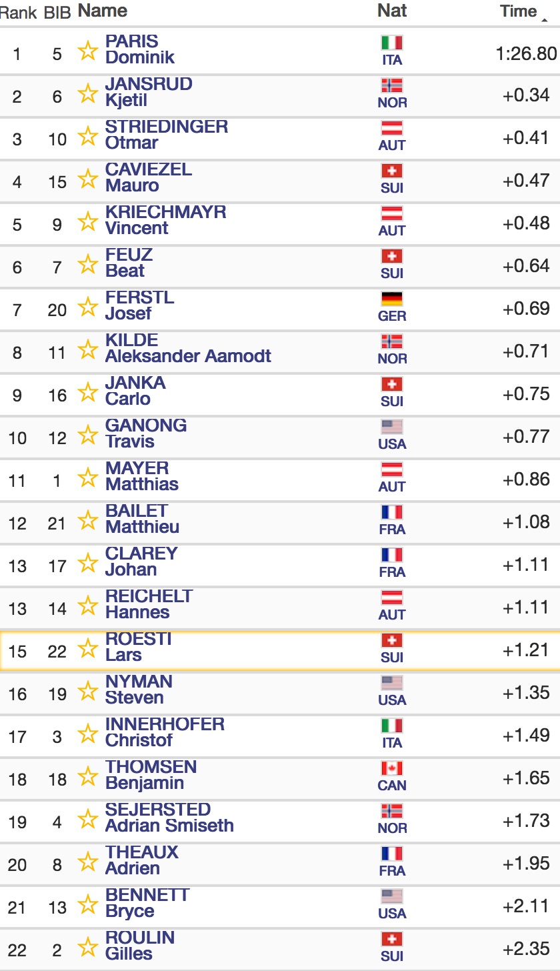Sort the table by Nat column header
The height and width of the screenshot is (971, 560).
(392, 11)
